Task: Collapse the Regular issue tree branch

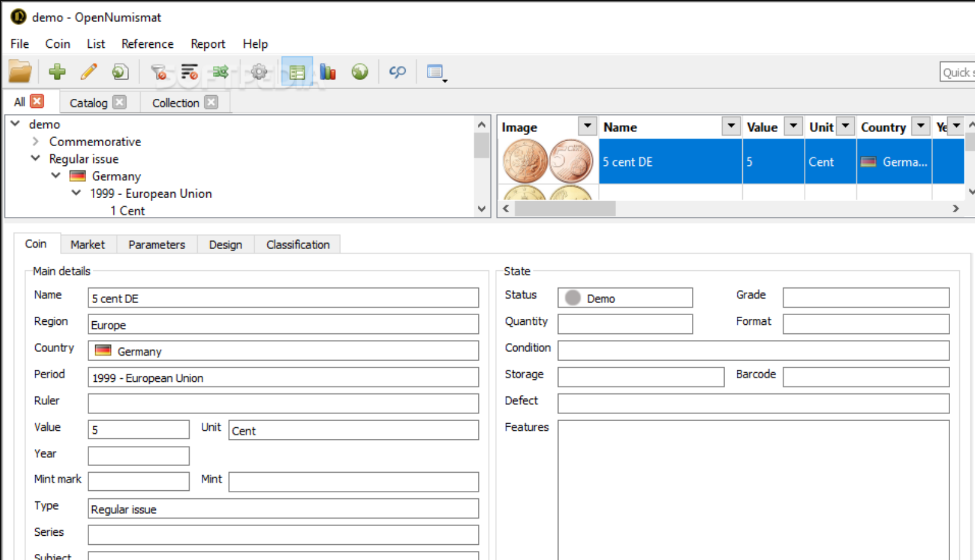Action: (x=35, y=159)
